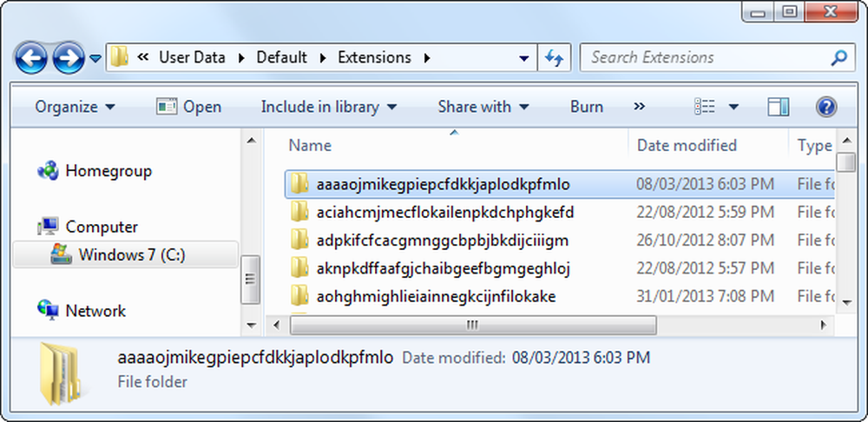This screenshot has width=868, height=422.
Task: Click the refresh button beside address bar
Action: point(554,57)
